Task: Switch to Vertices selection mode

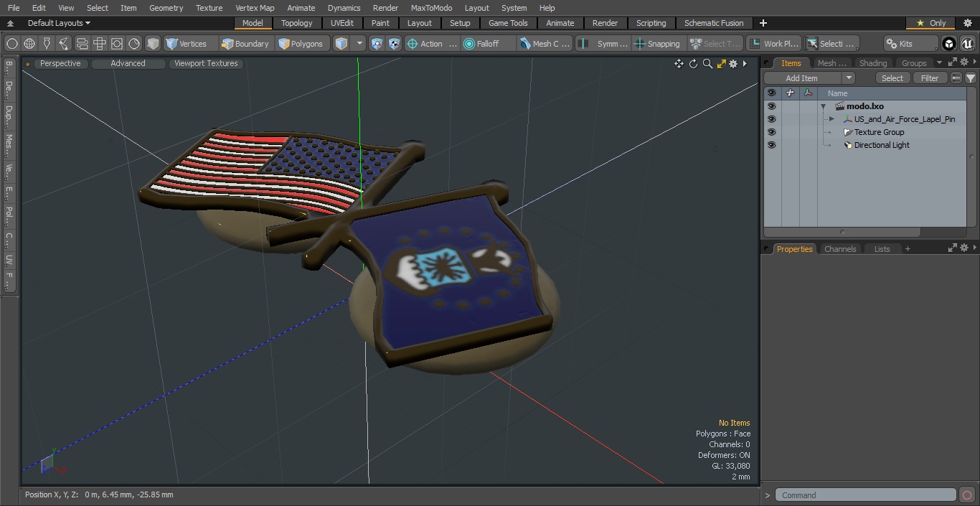Action: click(x=190, y=44)
